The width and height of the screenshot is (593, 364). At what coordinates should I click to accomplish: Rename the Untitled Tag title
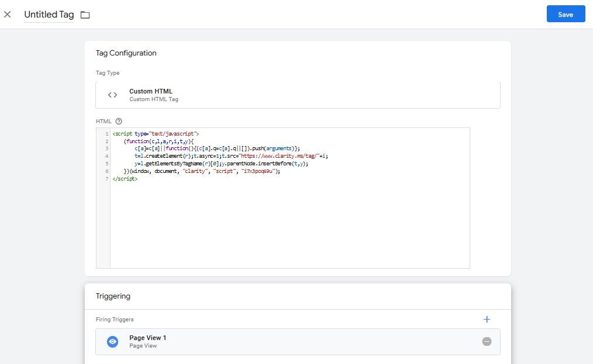click(49, 15)
